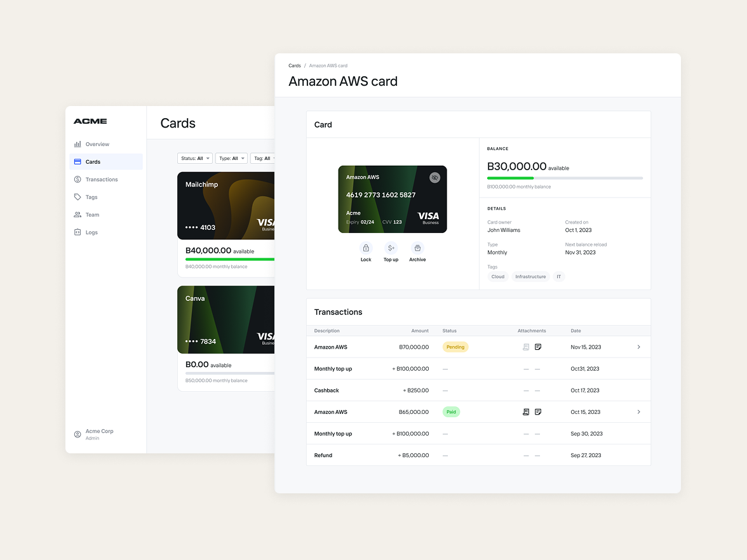This screenshot has height=560, width=747.
Task: Click the Cloud tag chip
Action: pyautogui.click(x=498, y=277)
